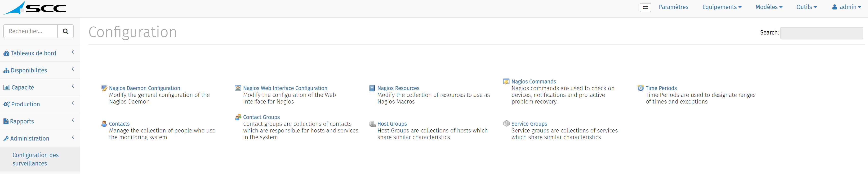Click the Nagios Daemon Configuration icon
This screenshot has width=868, height=174.
[104, 88]
